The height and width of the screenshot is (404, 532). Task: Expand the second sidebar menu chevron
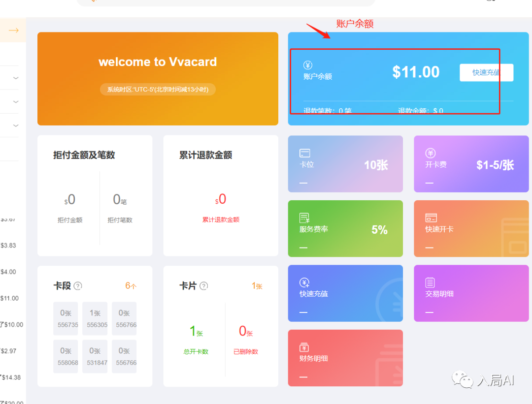click(16, 102)
